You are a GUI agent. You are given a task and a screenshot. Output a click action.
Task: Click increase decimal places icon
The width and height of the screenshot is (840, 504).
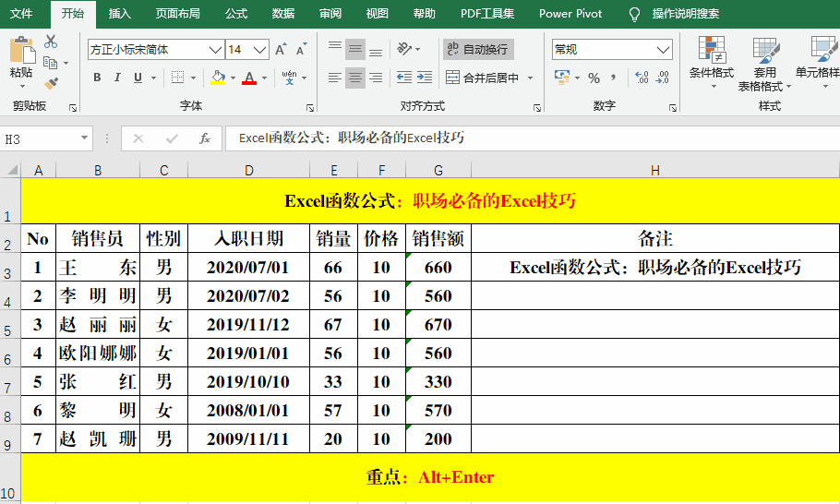click(x=642, y=78)
